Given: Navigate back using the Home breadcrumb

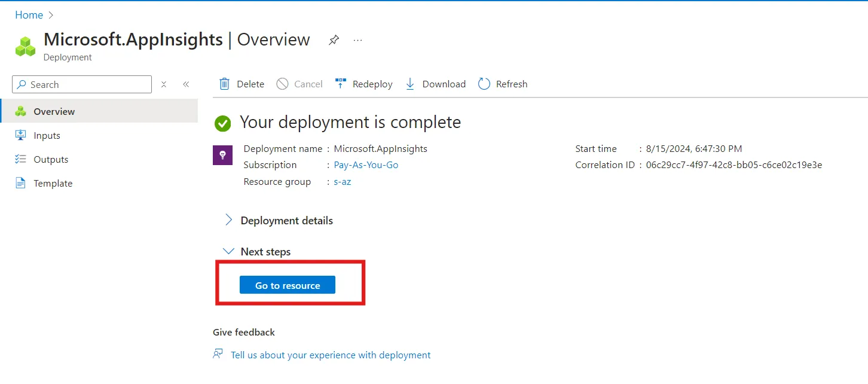Looking at the screenshot, I should point(28,14).
